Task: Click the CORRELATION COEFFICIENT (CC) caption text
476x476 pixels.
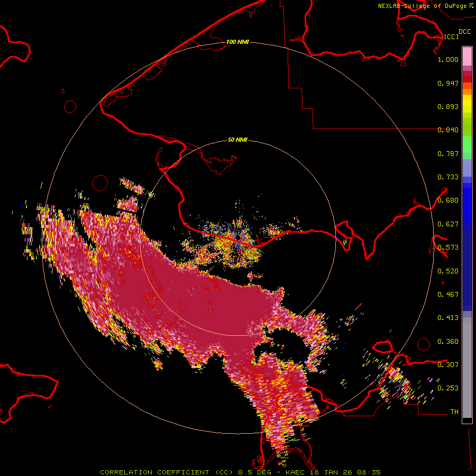Action: 167,472
